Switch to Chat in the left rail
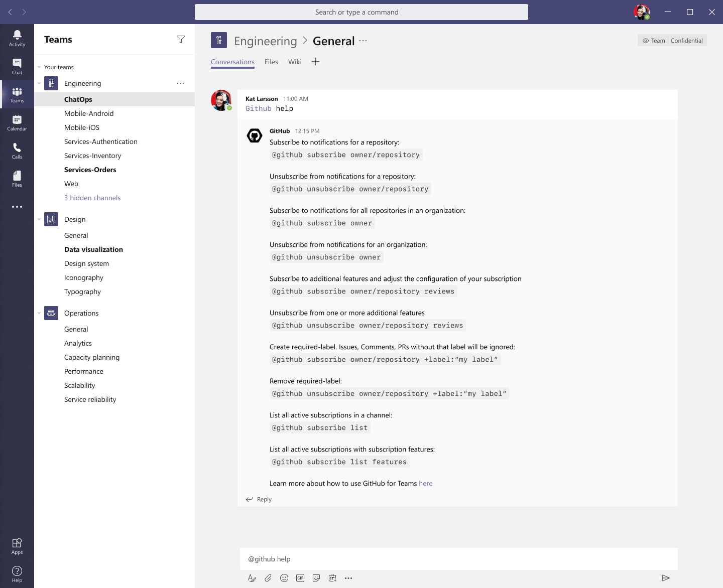This screenshot has height=588, width=723. (x=17, y=65)
